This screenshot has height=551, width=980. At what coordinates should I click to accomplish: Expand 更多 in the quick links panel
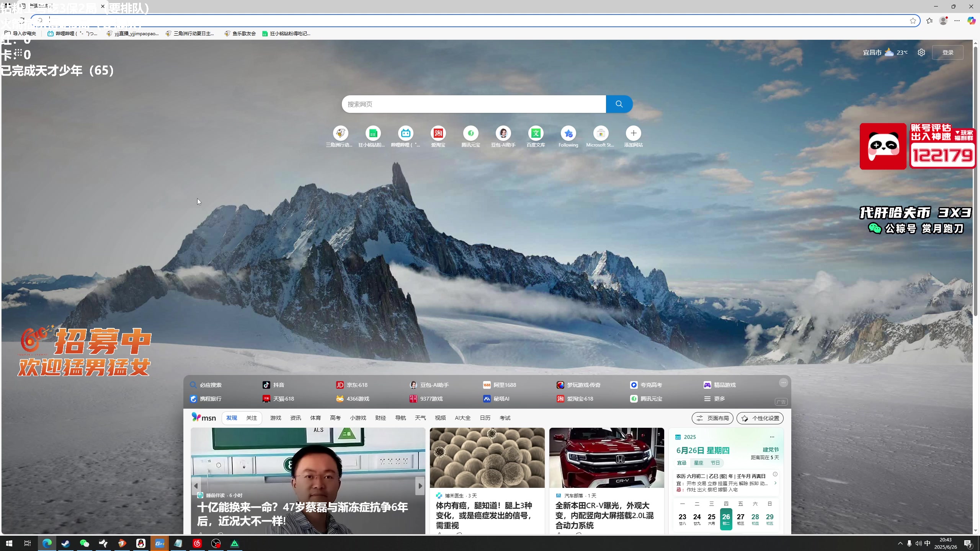[x=715, y=399]
